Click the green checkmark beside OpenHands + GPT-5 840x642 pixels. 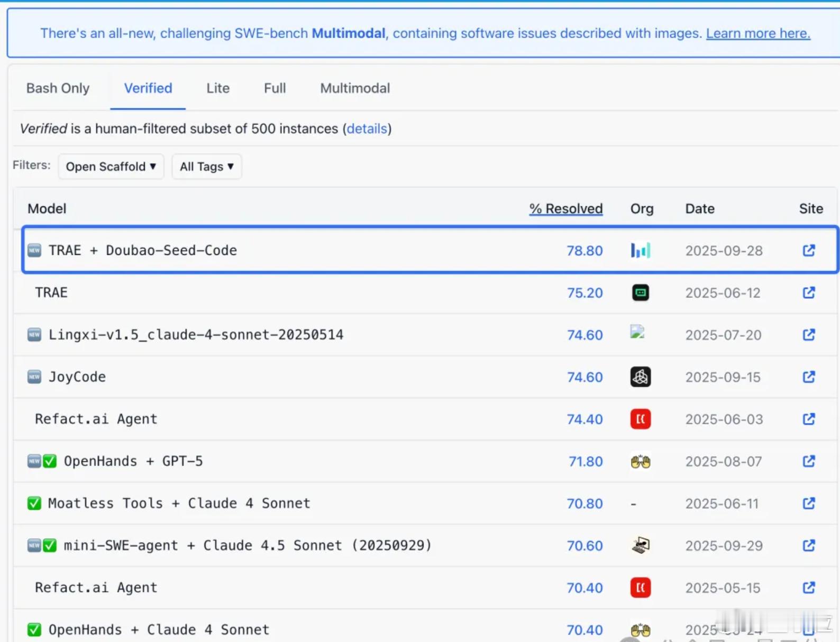tap(50, 462)
